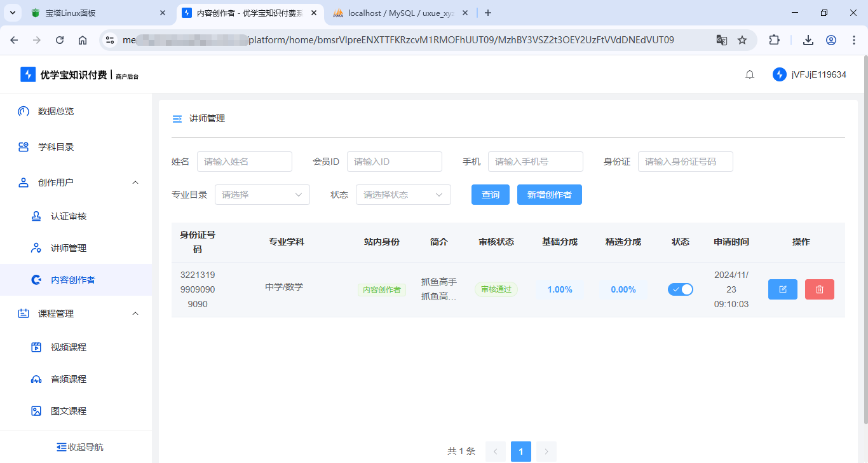
Task: Click the blue edit icon in row
Action: click(x=782, y=289)
